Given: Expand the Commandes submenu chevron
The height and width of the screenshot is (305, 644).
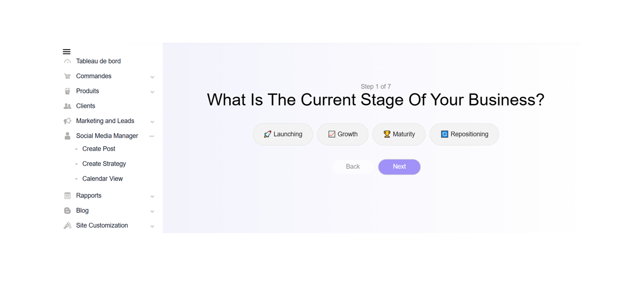Looking at the screenshot, I should tap(152, 77).
